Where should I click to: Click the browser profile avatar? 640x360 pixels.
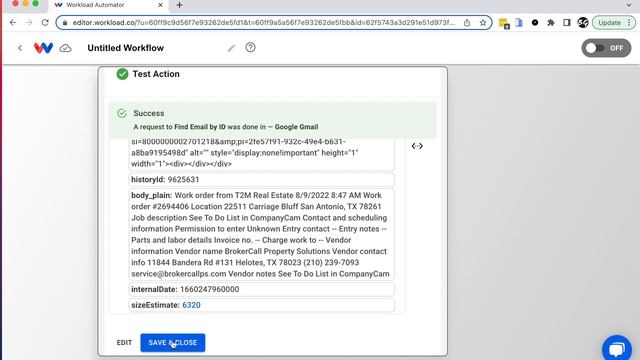[583, 23]
